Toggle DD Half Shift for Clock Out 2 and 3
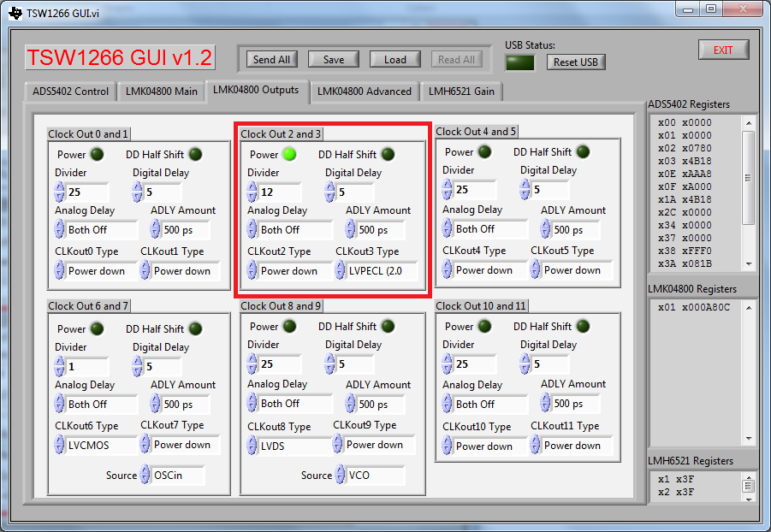 pos(388,155)
